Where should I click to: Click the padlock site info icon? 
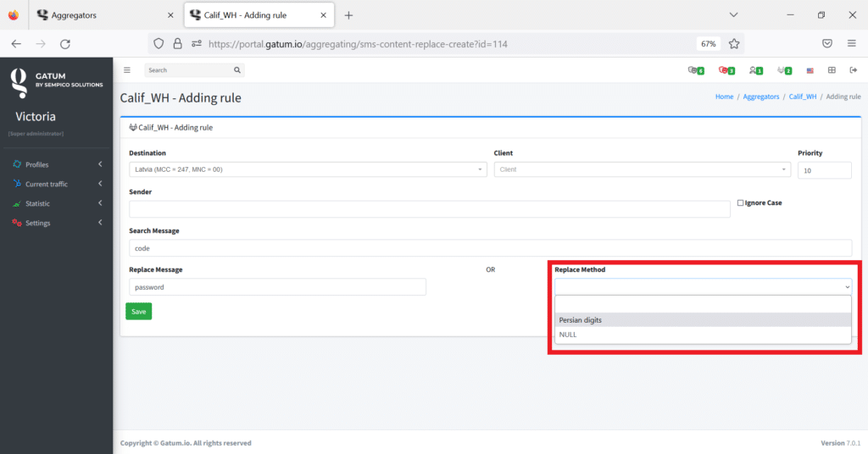pos(177,44)
